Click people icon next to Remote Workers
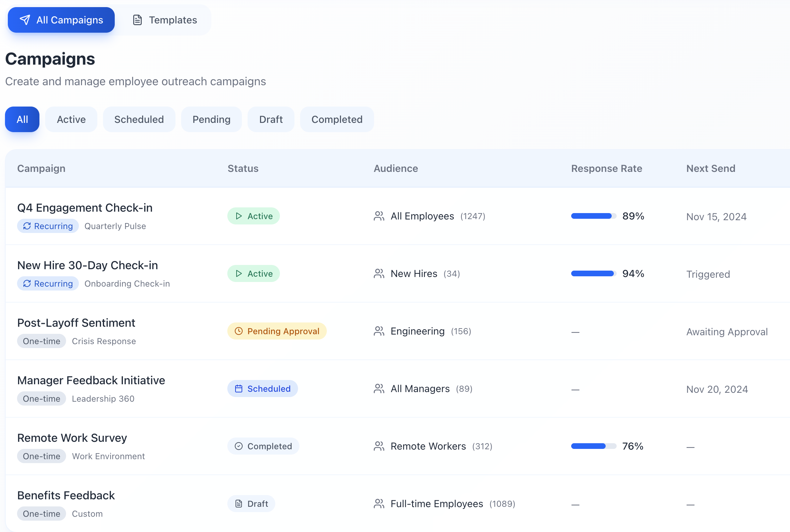This screenshot has width=790, height=532. [x=379, y=446]
